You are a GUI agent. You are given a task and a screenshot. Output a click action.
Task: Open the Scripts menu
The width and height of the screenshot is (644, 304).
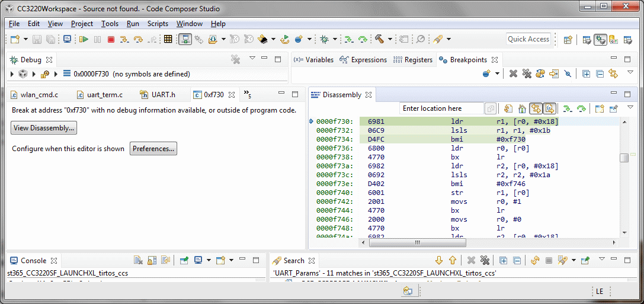click(x=158, y=24)
